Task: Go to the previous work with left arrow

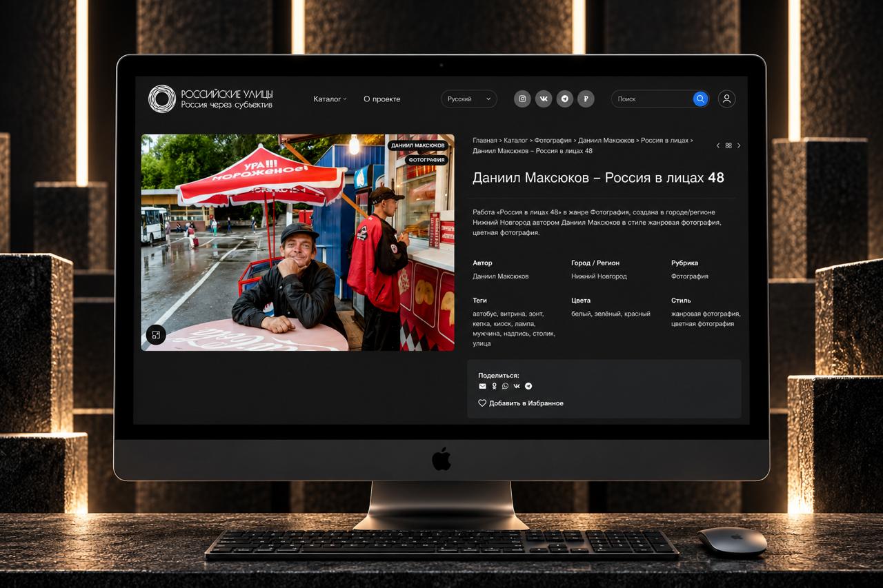Action: click(x=717, y=145)
